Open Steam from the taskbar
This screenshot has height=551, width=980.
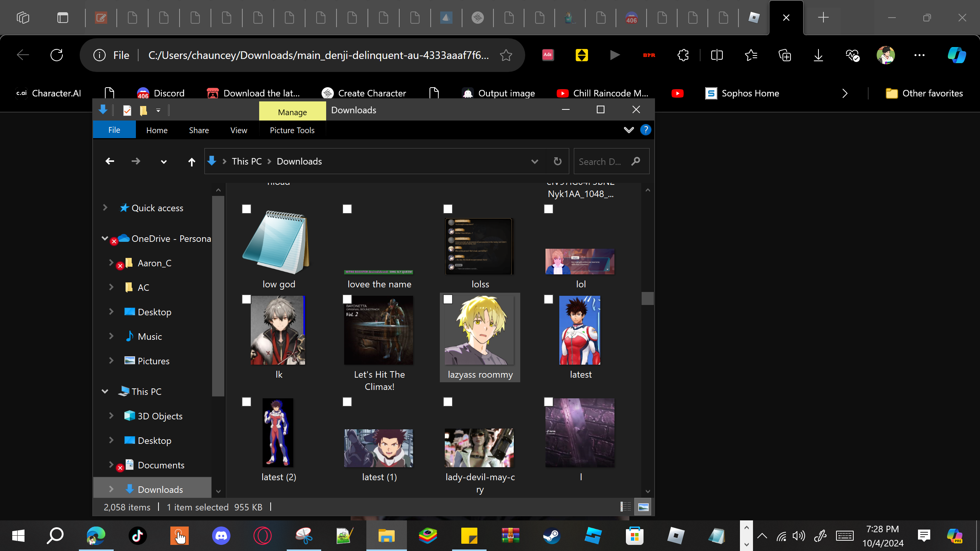click(552, 536)
